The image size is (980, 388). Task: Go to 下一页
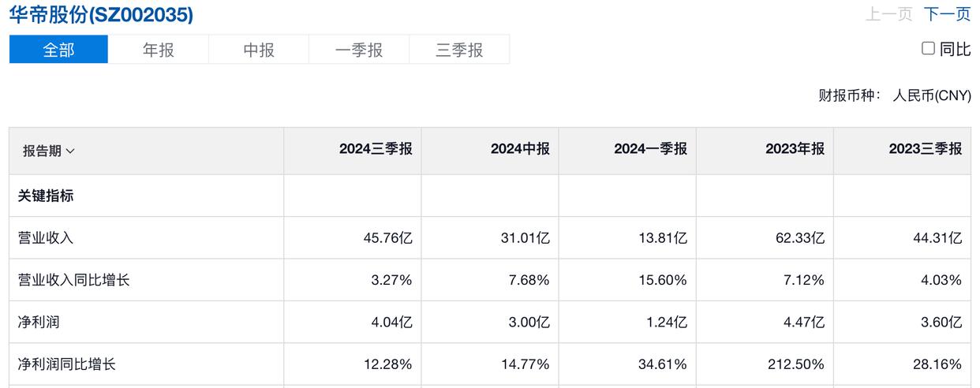click(x=947, y=13)
